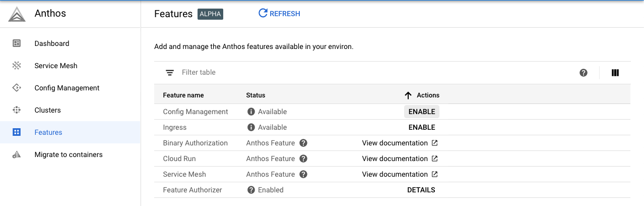Viewport: 644px width, 206px height.
Task: Click Binary Authorization feature name
Action: pos(196,143)
